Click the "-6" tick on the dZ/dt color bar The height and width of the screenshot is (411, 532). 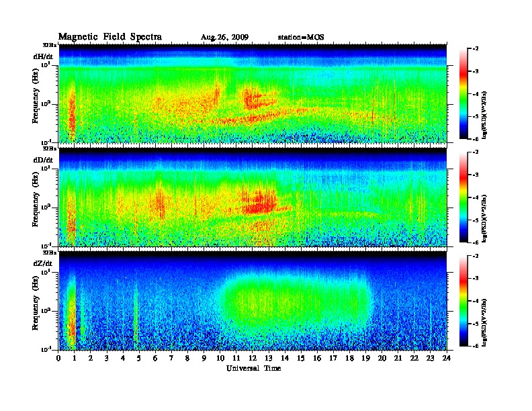click(x=476, y=346)
